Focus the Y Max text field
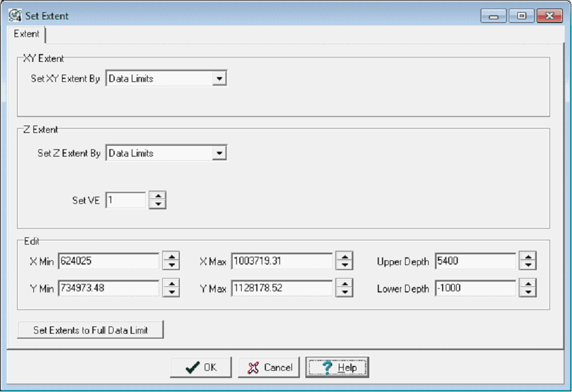Viewport: 572px width, 392px height. (x=281, y=288)
